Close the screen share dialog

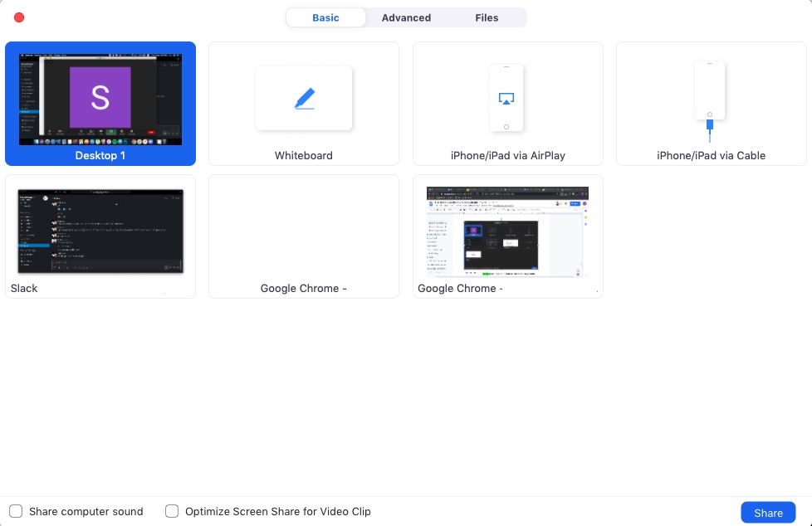pos(18,17)
